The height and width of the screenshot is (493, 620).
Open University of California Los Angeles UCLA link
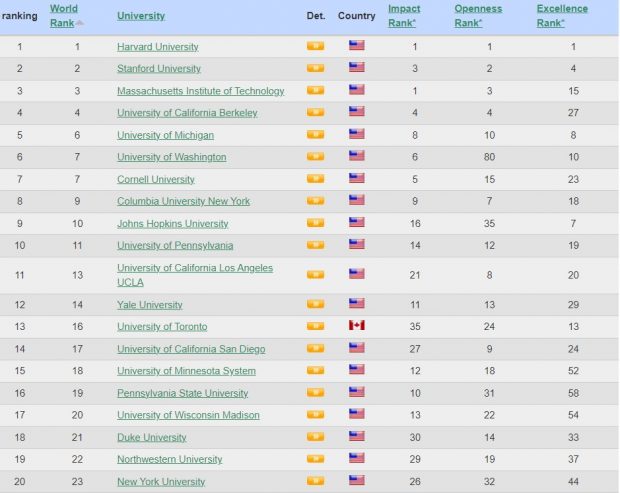click(195, 275)
